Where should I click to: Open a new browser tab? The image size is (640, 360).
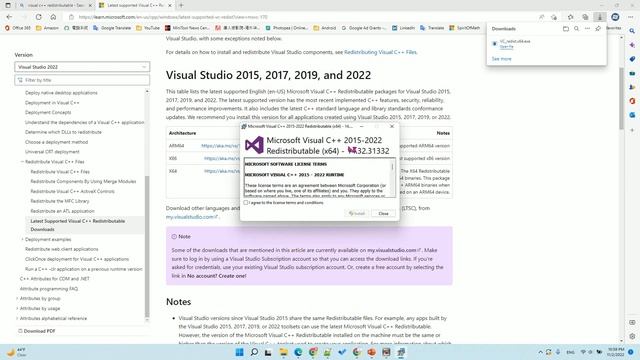click(x=181, y=5)
